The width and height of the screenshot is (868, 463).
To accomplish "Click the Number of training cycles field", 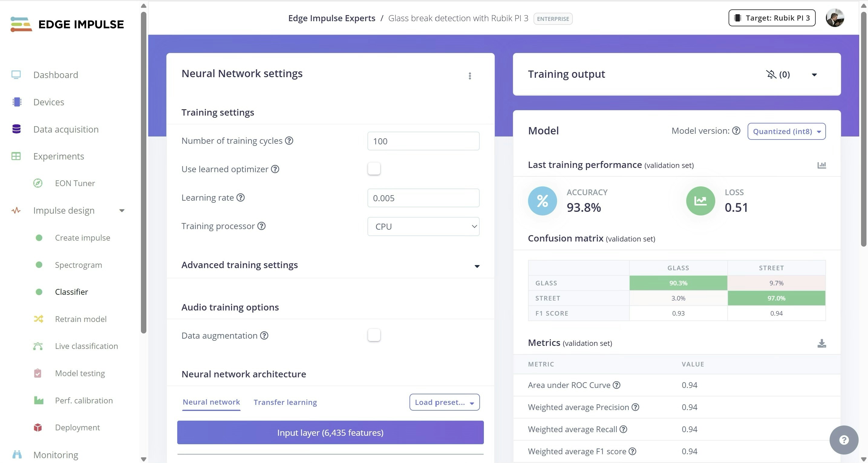I will tap(423, 141).
